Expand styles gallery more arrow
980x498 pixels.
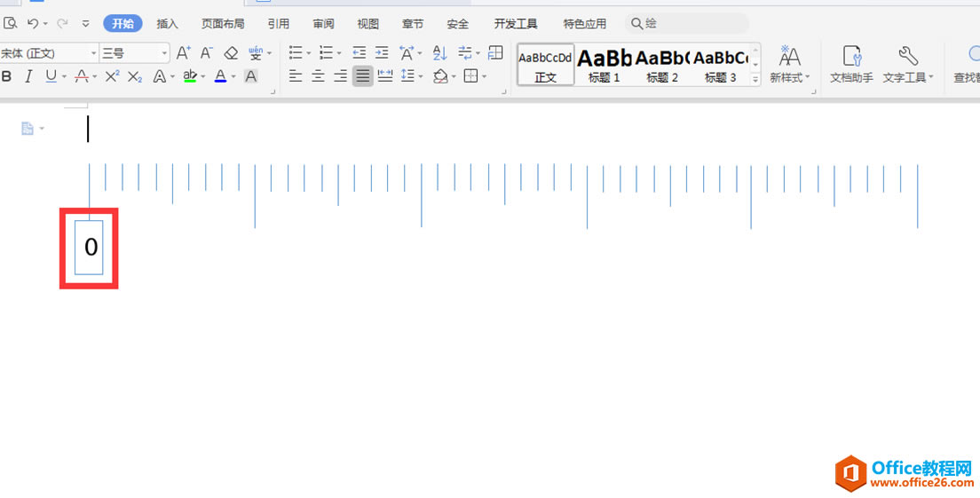coord(755,79)
